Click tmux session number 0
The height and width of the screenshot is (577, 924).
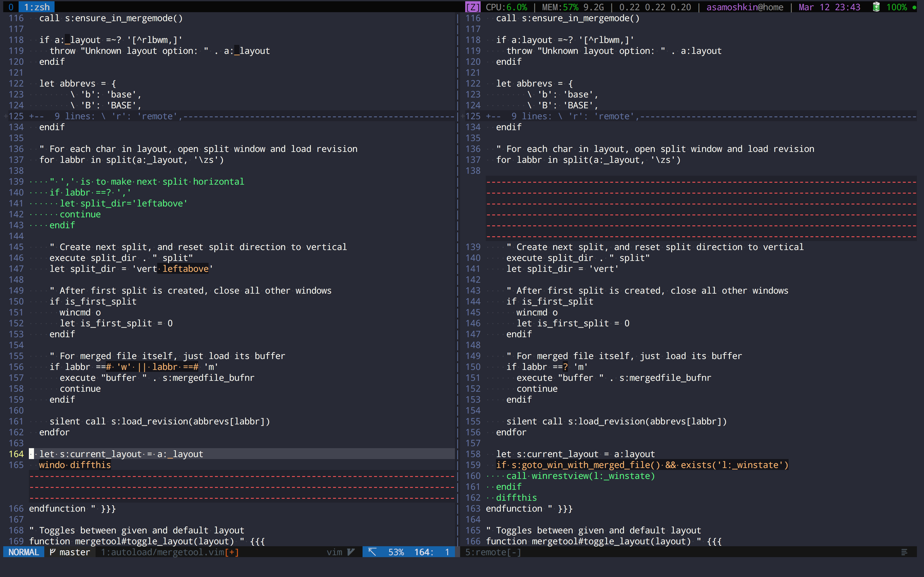pyautogui.click(x=11, y=7)
